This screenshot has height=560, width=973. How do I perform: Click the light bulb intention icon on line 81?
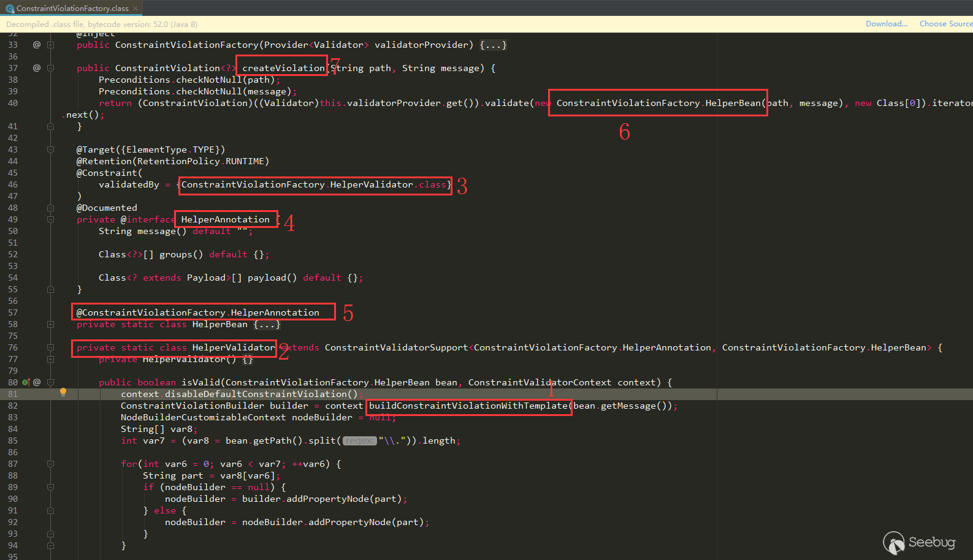(x=63, y=392)
